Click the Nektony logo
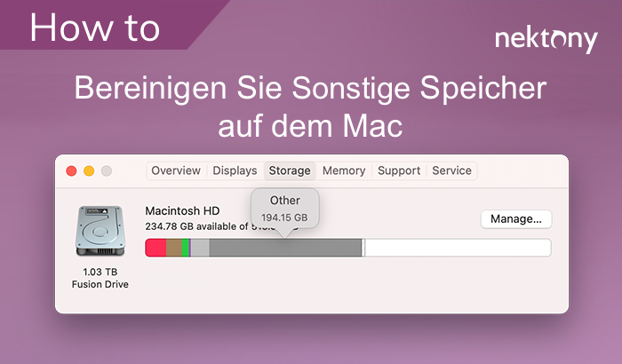The width and height of the screenshot is (622, 364). (546, 39)
